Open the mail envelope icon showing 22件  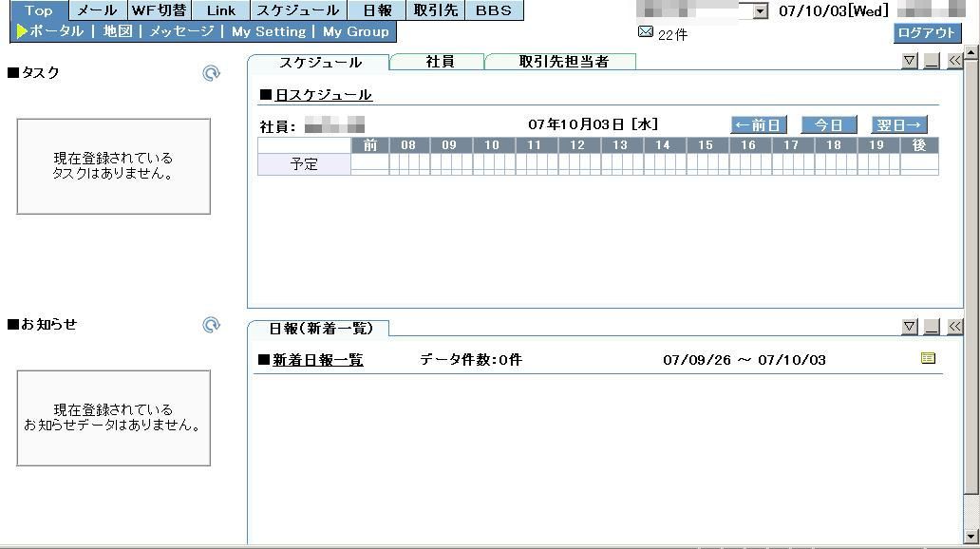(x=646, y=32)
